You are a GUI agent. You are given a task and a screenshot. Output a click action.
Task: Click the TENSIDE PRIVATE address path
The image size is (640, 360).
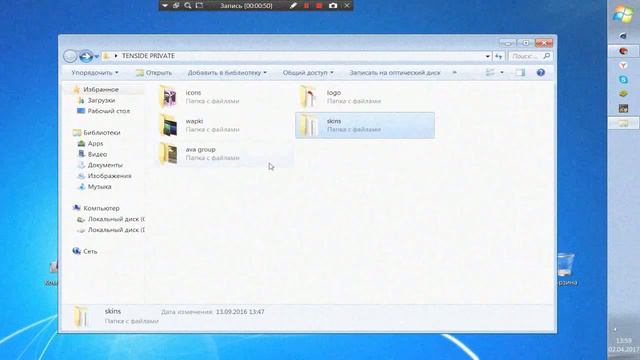point(148,56)
